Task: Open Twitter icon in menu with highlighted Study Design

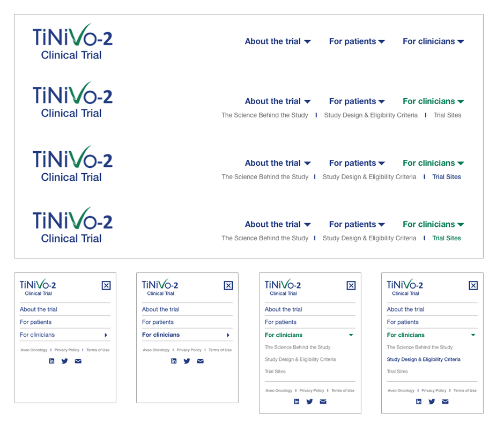Action: (432, 402)
